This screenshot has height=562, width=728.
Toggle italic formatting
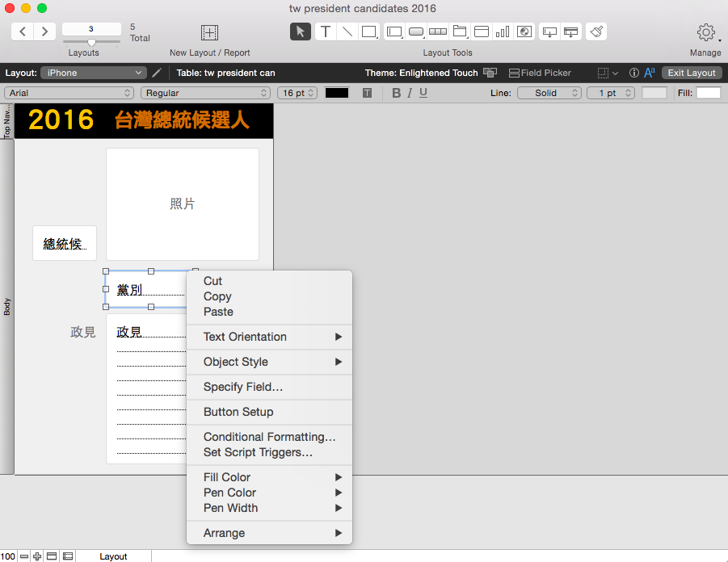point(410,93)
